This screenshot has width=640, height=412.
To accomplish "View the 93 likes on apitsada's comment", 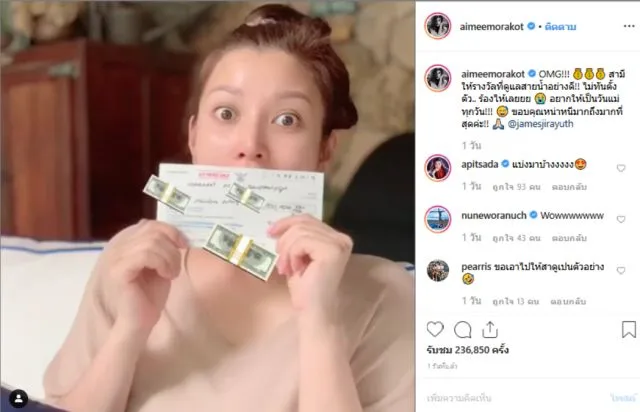I will [x=516, y=187].
